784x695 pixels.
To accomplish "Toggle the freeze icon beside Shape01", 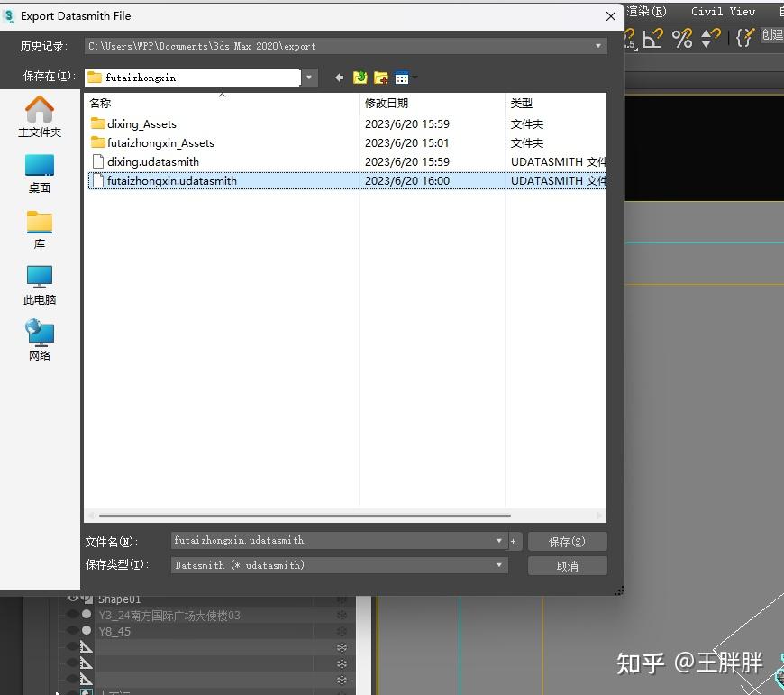I will (341, 599).
